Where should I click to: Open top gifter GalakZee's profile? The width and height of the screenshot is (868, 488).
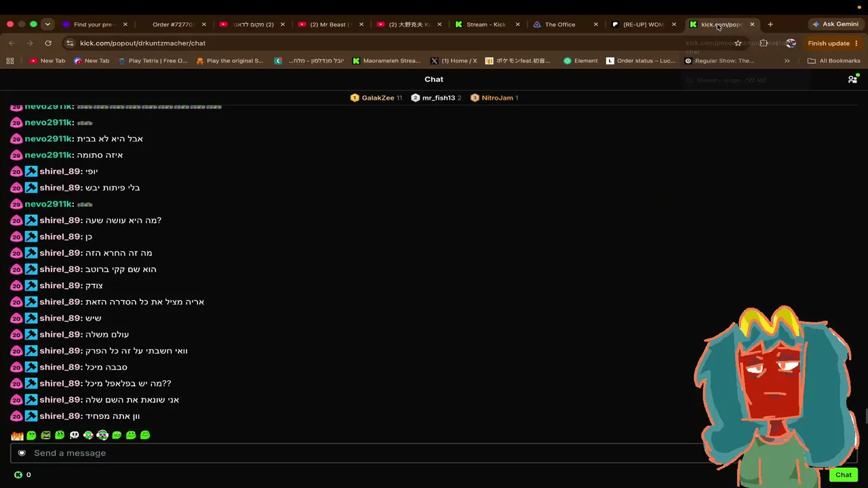(378, 98)
